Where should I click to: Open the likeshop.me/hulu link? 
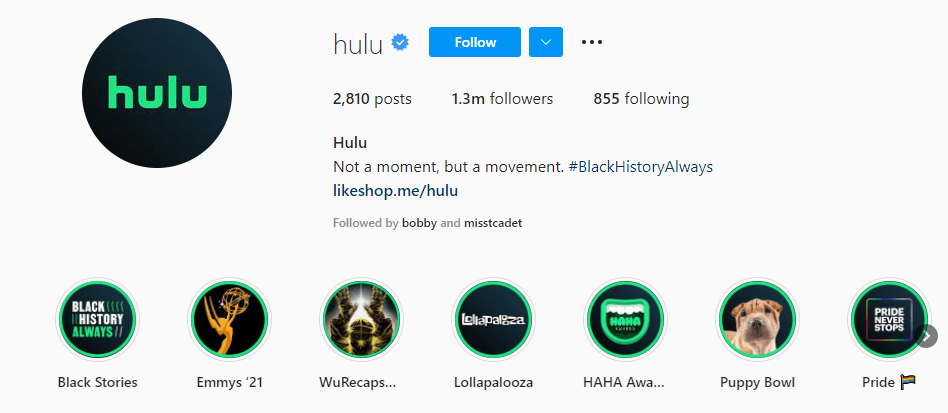tap(395, 191)
